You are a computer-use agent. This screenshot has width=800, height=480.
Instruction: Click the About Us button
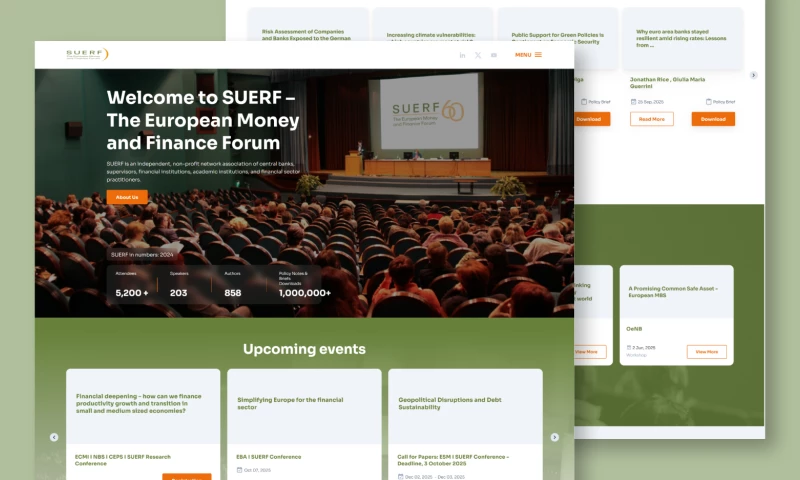(127, 197)
